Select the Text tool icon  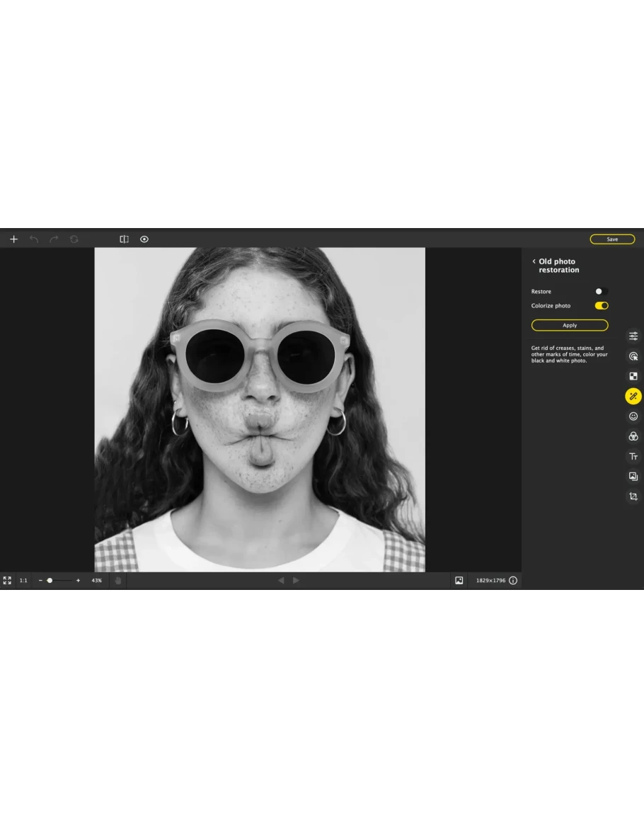pyautogui.click(x=633, y=457)
